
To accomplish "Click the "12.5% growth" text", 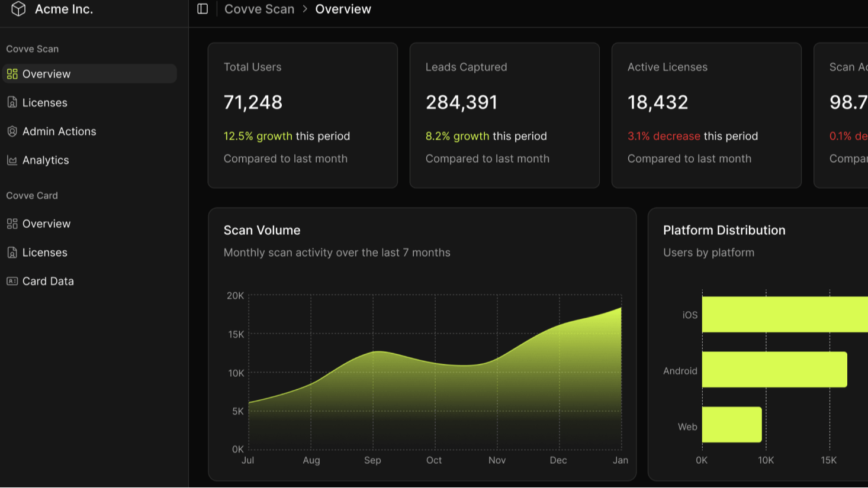I will pos(258,136).
